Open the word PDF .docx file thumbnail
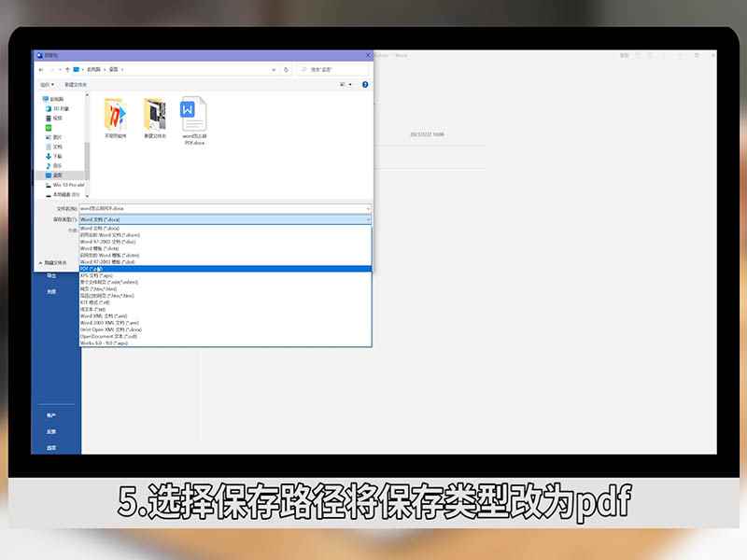This screenshot has height=560, width=747. [193, 114]
